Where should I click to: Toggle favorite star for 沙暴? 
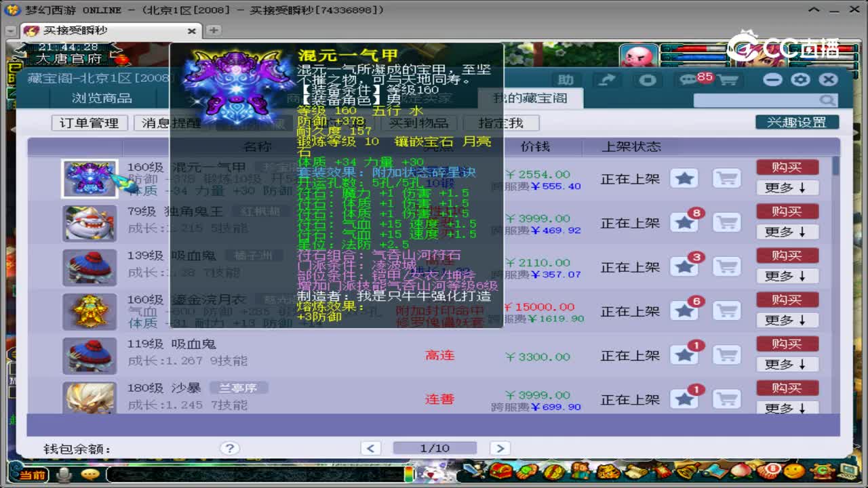684,399
